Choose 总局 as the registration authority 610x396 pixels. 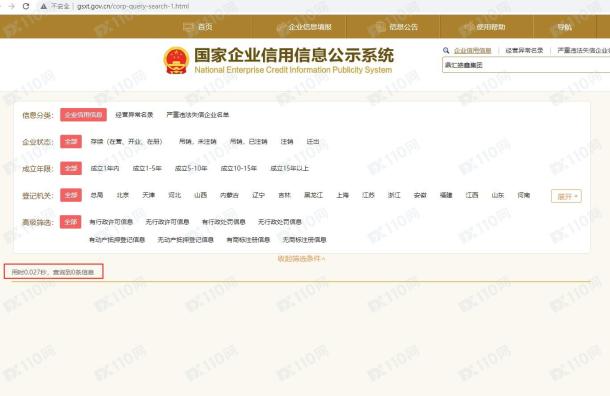(96, 195)
